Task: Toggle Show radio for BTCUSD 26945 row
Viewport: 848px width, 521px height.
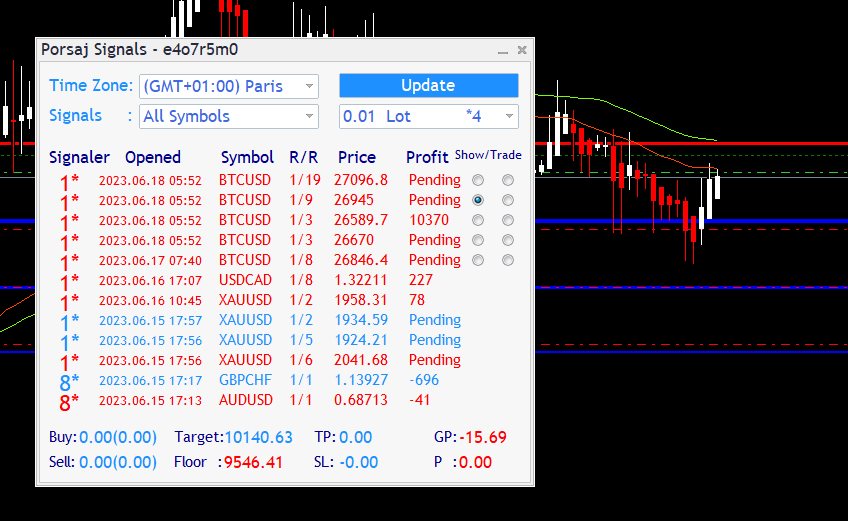Action: coord(478,200)
